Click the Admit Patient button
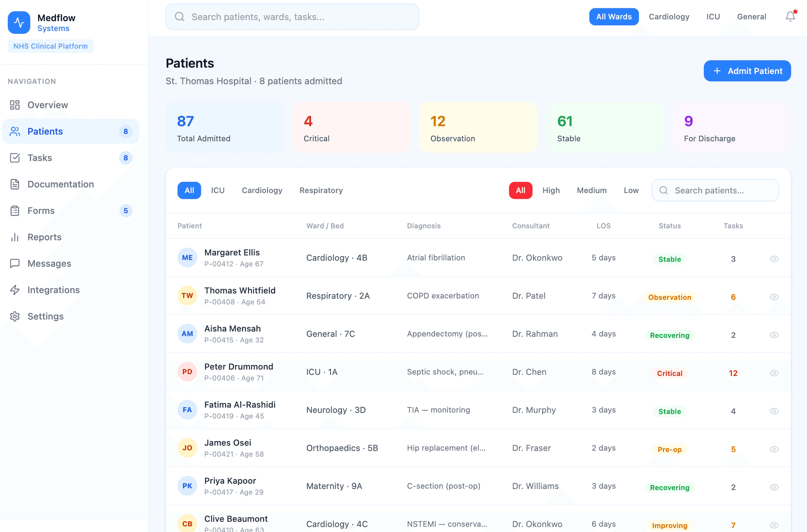 pyautogui.click(x=747, y=71)
